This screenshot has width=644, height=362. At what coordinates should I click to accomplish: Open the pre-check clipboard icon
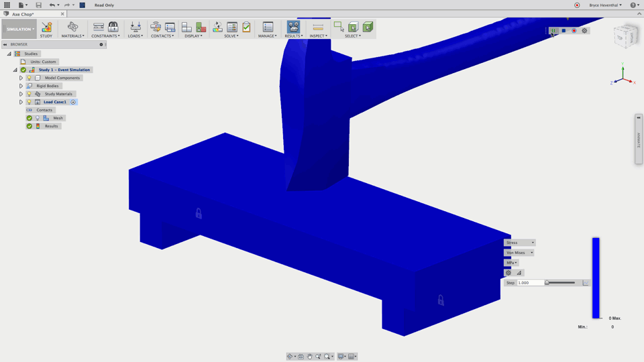[x=246, y=27]
